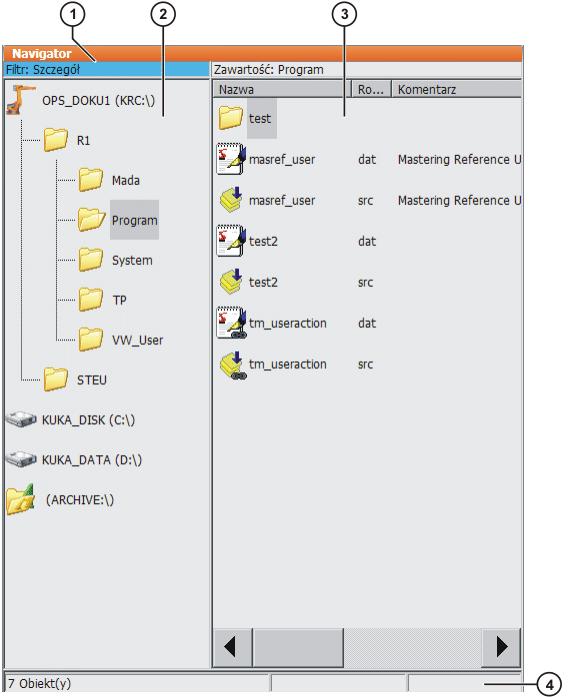Select KUKA_DATA (D:\) drive label
570x697 pixels.
point(92,460)
